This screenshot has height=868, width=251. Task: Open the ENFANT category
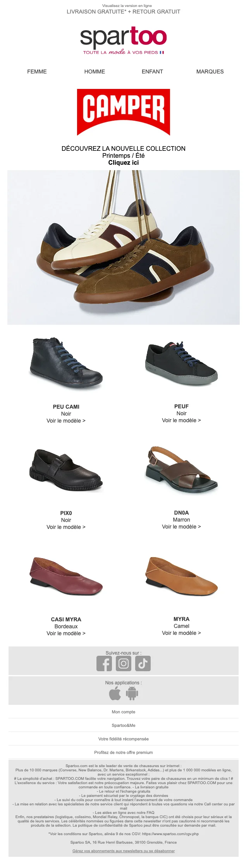[x=152, y=72]
